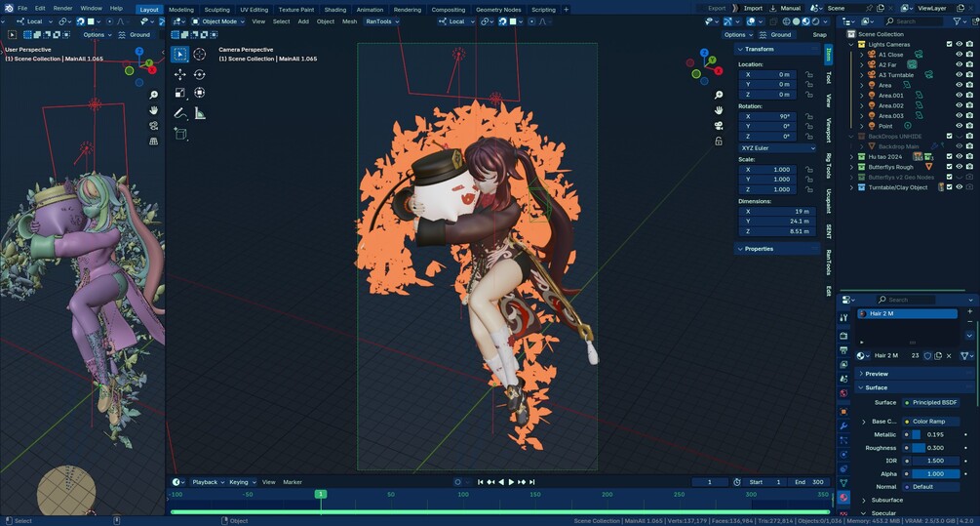Duplicate material Hair 2 M with copy icon
The image size is (980, 526).
(x=938, y=356)
